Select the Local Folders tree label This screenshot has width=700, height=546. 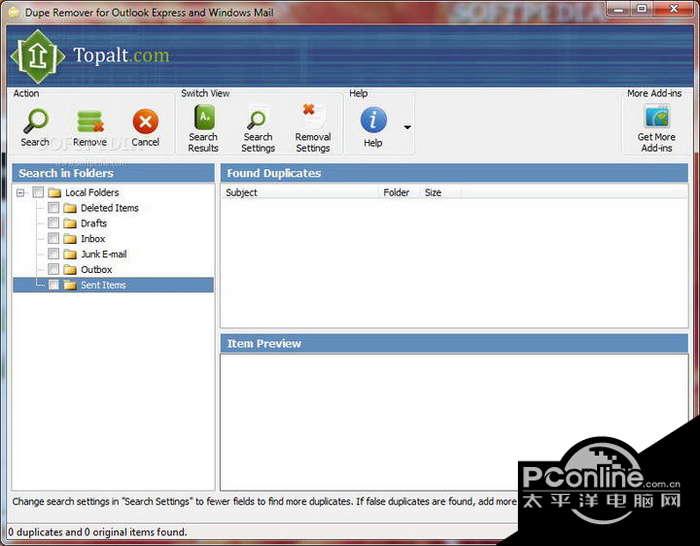(92, 192)
